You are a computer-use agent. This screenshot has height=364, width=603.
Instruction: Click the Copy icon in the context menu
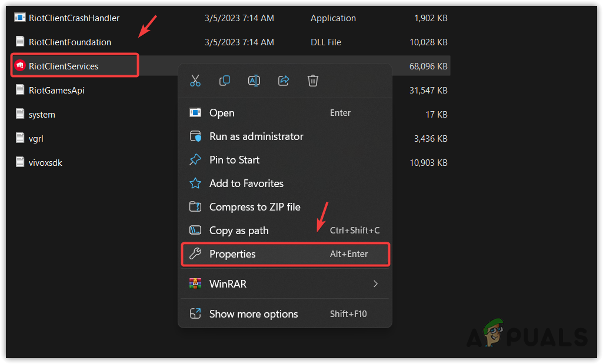[225, 81]
